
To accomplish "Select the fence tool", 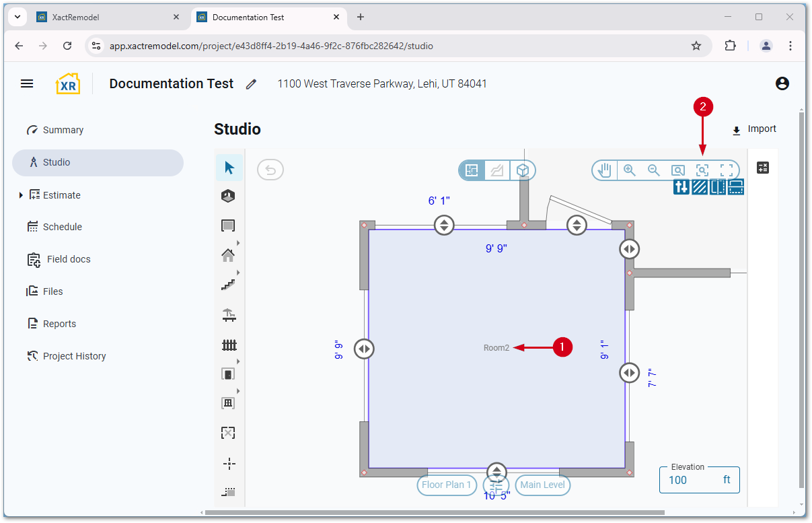I will (x=229, y=345).
